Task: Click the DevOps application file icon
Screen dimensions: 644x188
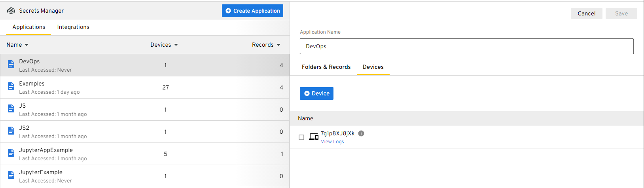Action: click(x=11, y=64)
